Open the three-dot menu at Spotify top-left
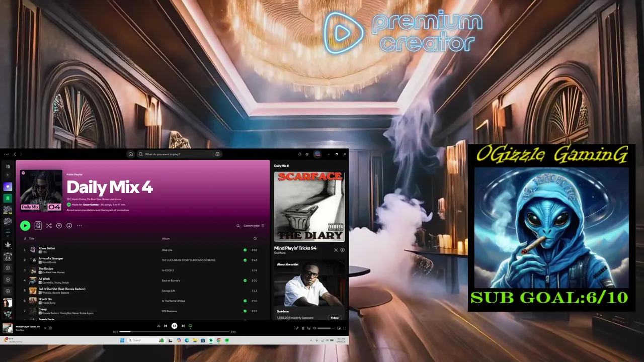This screenshot has width=644, height=362. [6, 154]
